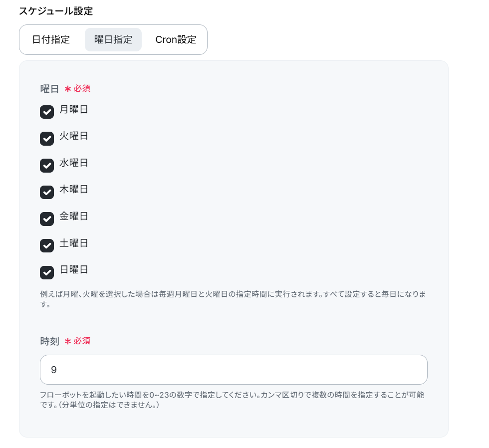Toggle the 金曜日 checkbox

(x=47, y=219)
